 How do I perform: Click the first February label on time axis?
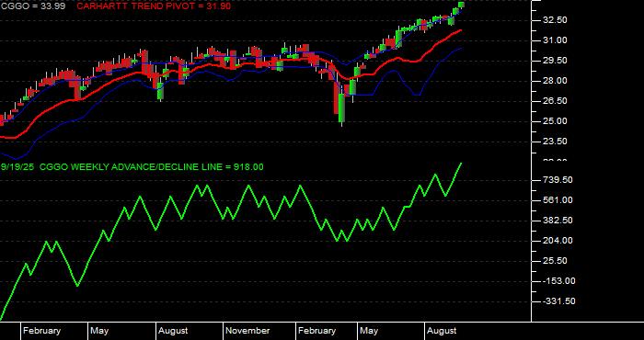point(41,331)
